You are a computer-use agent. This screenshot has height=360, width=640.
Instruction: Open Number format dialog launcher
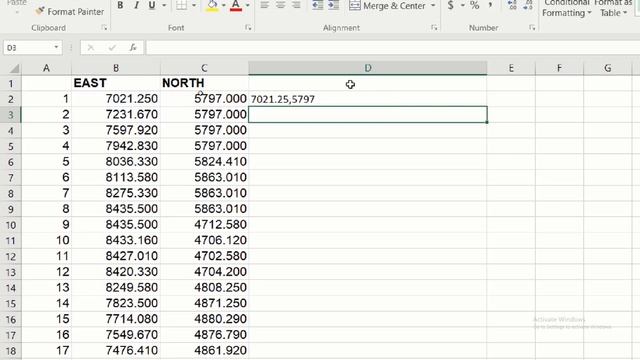click(532, 28)
